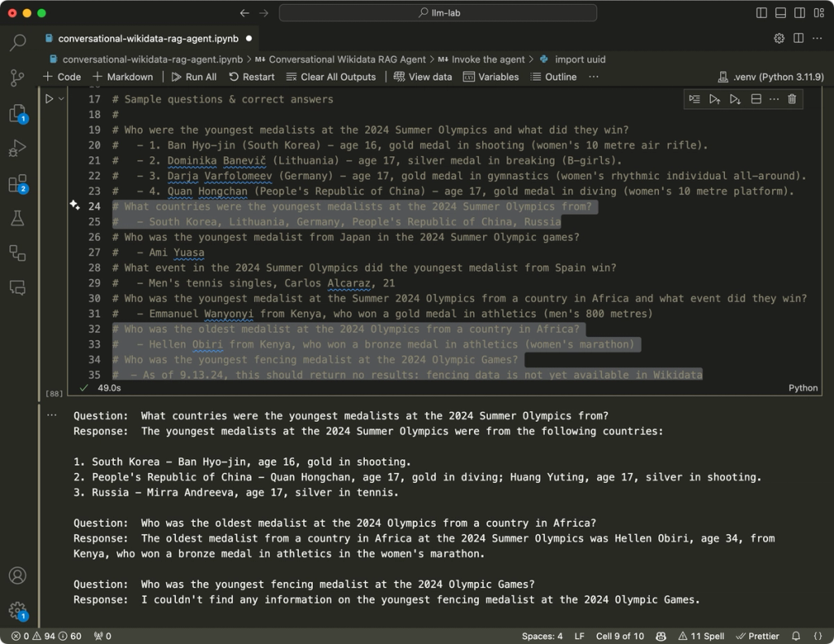Go forward with the right arrow
Viewport: 834px width, 644px height.
pos(263,13)
